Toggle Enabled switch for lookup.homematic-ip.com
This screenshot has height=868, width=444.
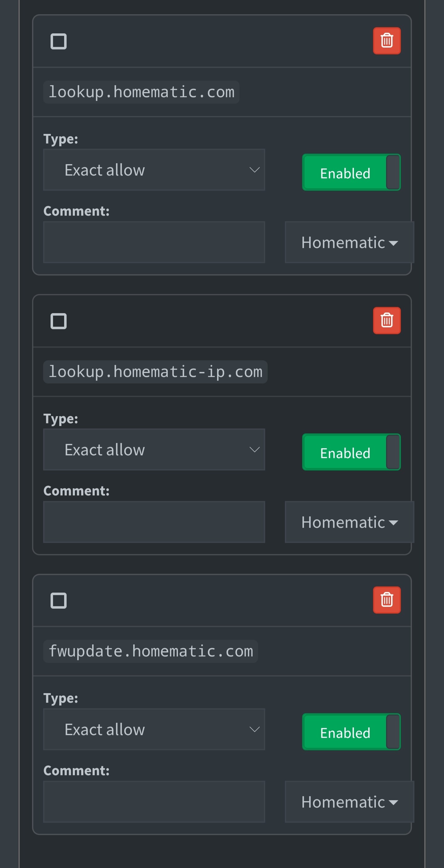[351, 452]
